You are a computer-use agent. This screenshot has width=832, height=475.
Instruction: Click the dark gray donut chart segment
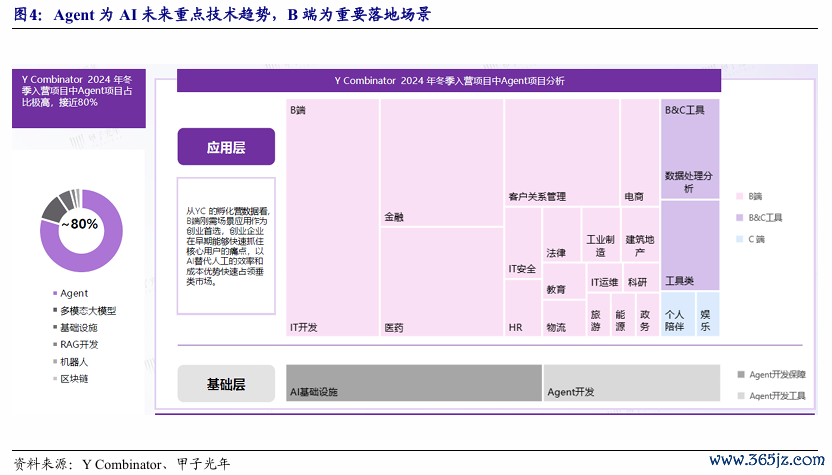click(x=51, y=210)
